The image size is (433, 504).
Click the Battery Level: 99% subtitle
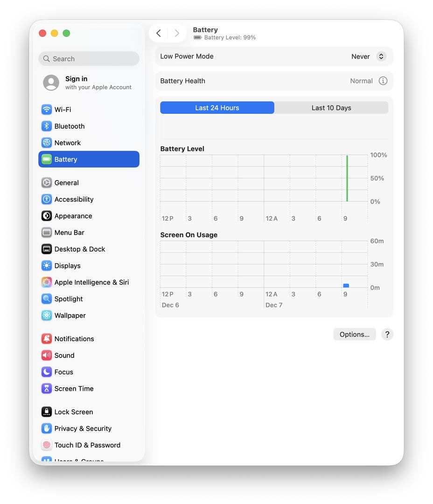tap(230, 38)
